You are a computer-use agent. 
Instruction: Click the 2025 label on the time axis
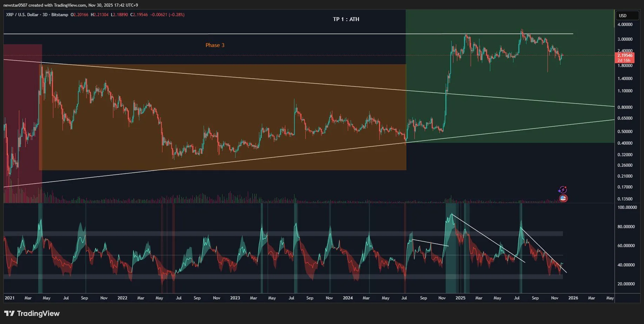coord(460,298)
